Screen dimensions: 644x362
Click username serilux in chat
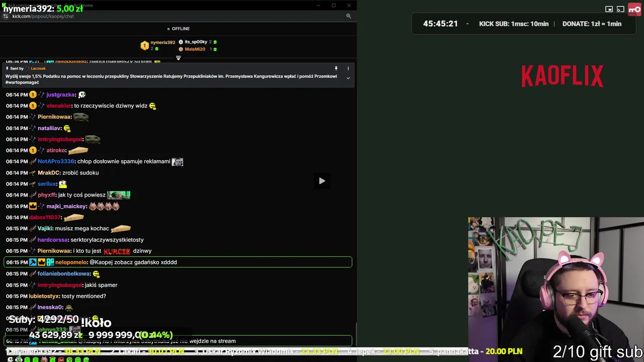[x=47, y=184]
